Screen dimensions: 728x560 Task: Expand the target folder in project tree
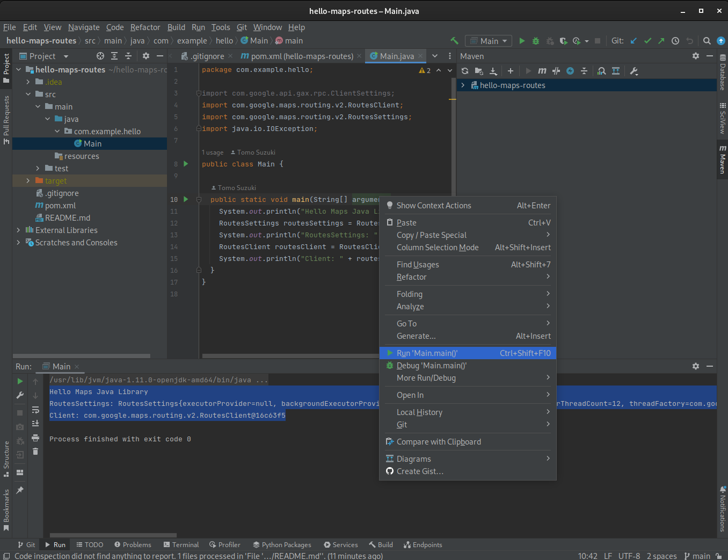[28, 181]
